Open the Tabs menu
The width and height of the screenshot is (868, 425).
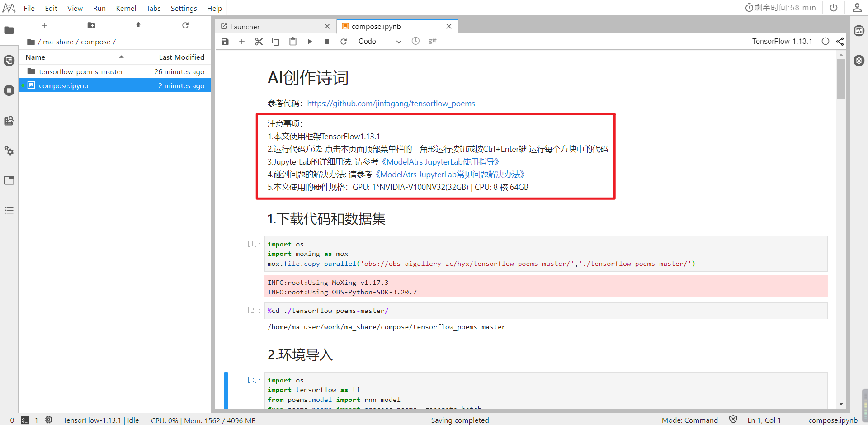click(x=154, y=8)
